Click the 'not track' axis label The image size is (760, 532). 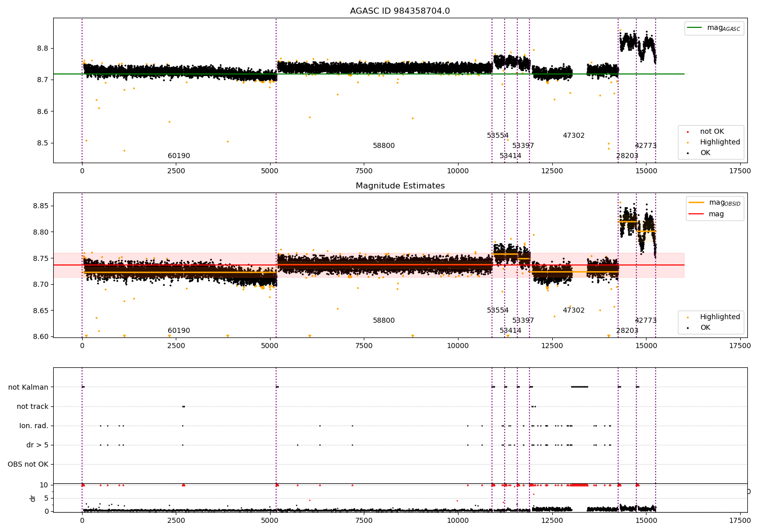[x=32, y=406]
